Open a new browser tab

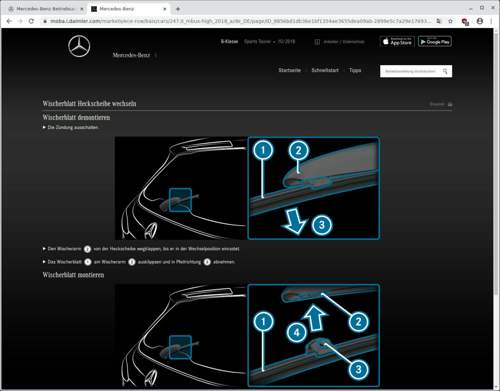pos(178,9)
